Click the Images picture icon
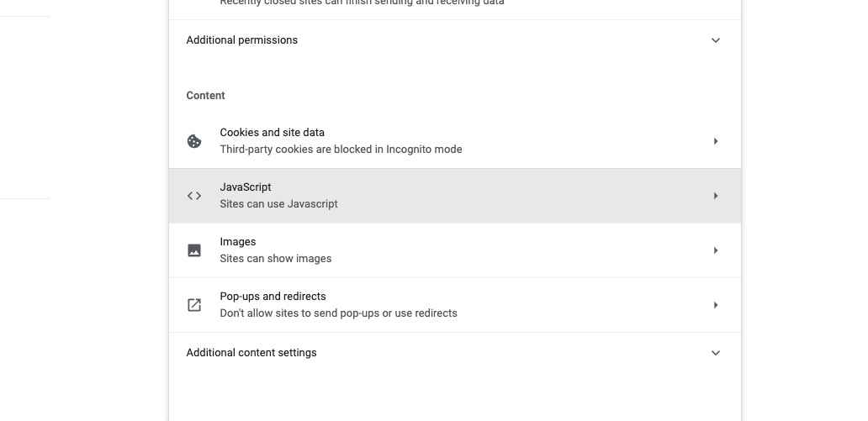 193,250
